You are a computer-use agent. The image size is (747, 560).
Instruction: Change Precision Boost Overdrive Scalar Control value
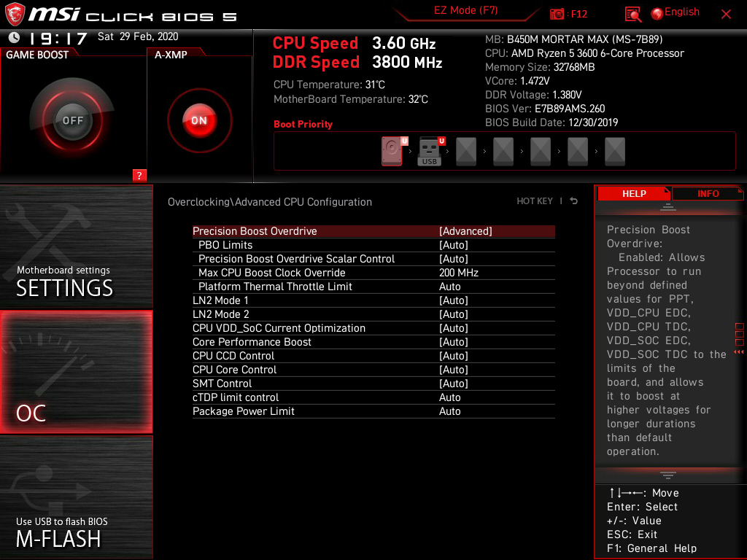(x=373, y=259)
